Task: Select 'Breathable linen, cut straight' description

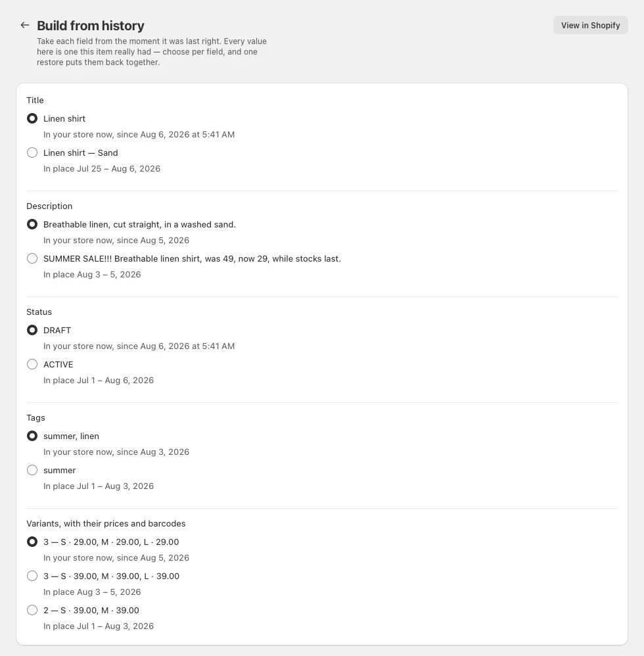Action: pyautogui.click(x=32, y=224)
